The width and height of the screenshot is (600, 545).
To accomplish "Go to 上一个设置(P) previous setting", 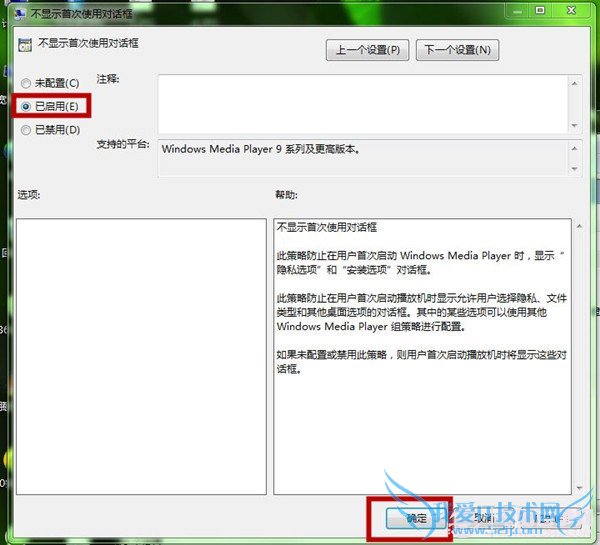I will pyautogui.click(x=367, y=50).
